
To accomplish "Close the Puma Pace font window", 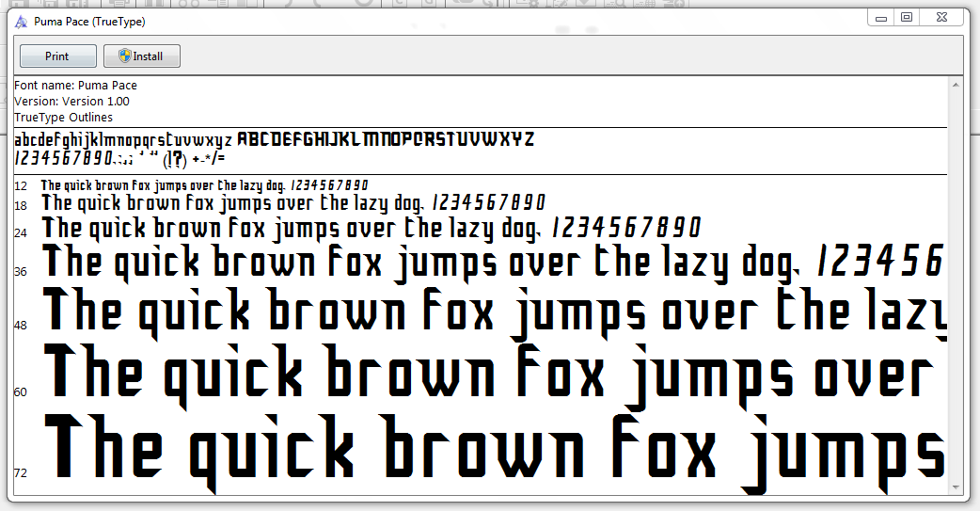I will pyautogui.click(x=942, y=18).
